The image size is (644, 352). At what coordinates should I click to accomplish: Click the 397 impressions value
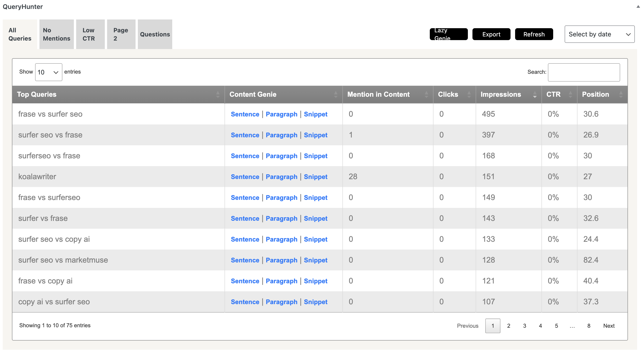click(488, 135)
